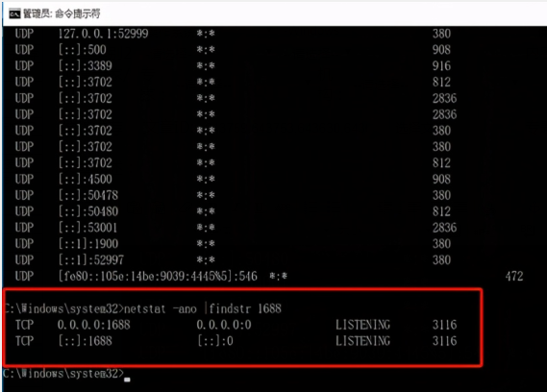The image size is (547, 392).
Task: Click the fe80 link-local address with port 546
Action: click(x=158, y=276)
